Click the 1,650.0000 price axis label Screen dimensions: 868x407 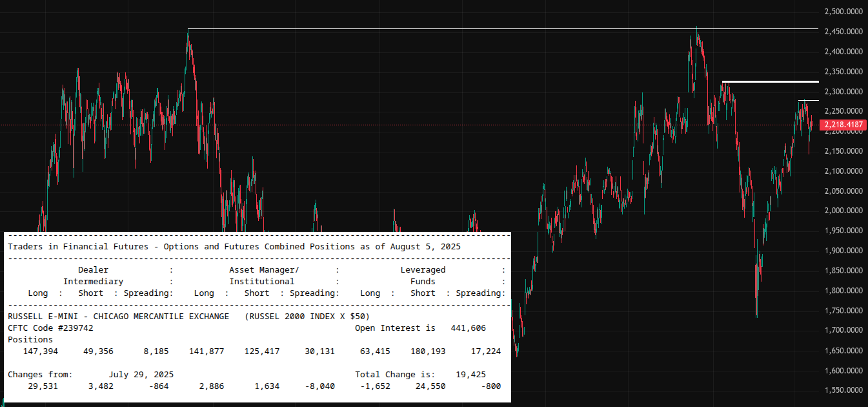point(844,351)
